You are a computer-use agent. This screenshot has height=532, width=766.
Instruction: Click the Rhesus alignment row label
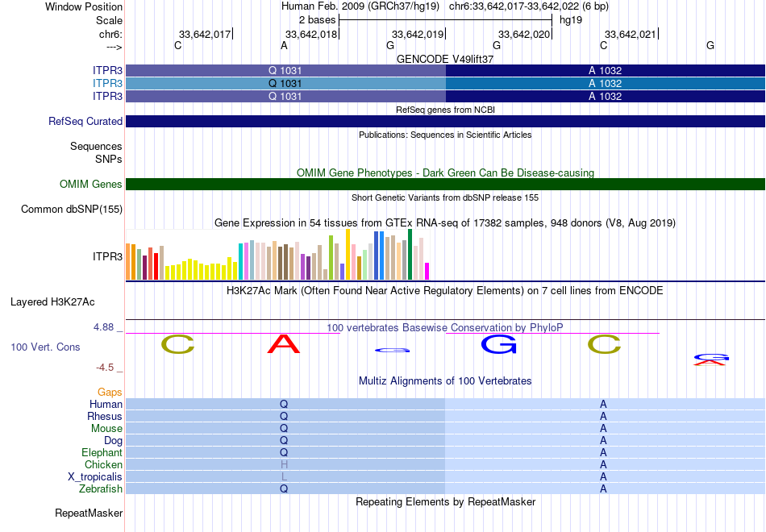[105, 416]
